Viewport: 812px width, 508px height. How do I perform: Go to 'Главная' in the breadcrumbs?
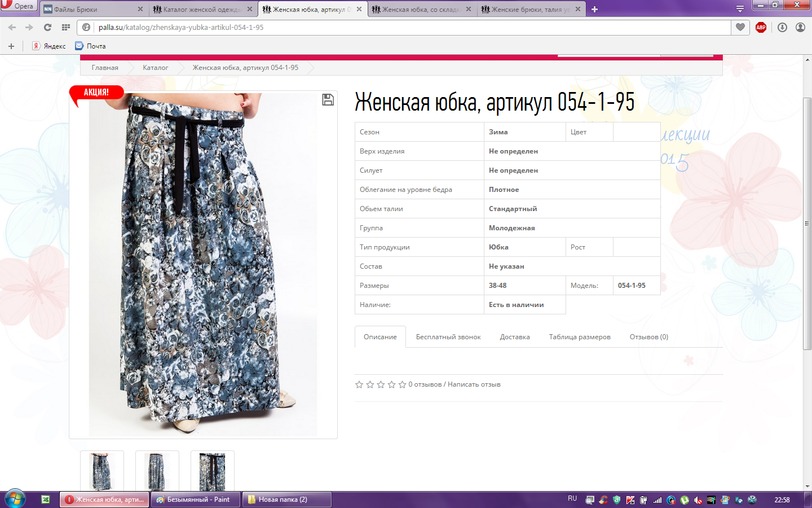[105, 68]
